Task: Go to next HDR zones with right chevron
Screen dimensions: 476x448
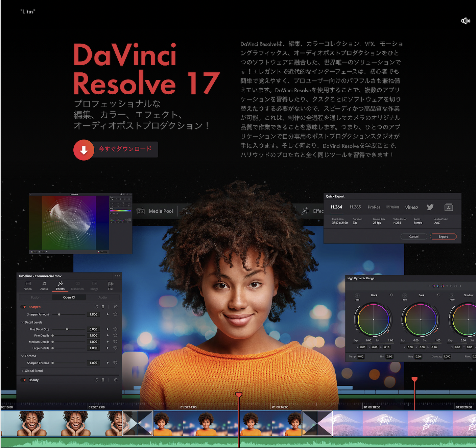Action: point(460,286)
